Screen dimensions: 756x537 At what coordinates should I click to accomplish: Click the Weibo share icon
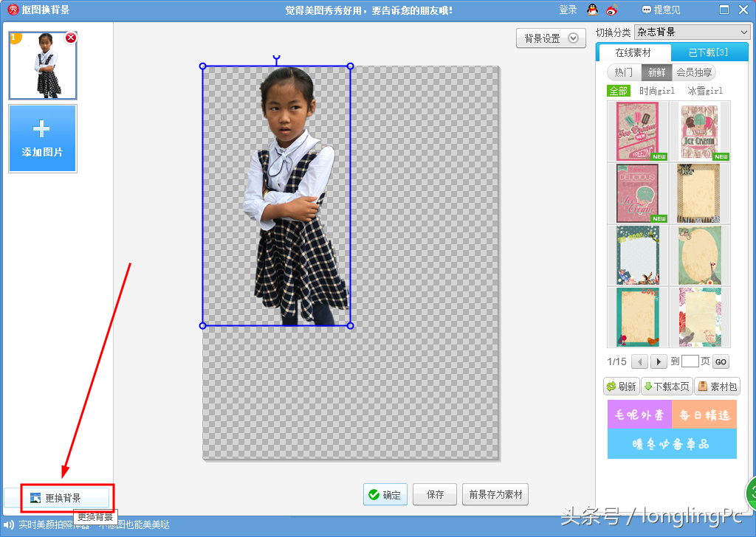coord(611,10)
